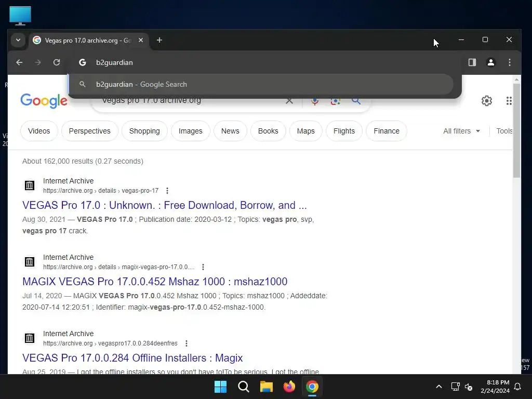Click the Chrome back arrow
Image resolution: width=532 pixels, height=399 pixels.
point(19,62)
